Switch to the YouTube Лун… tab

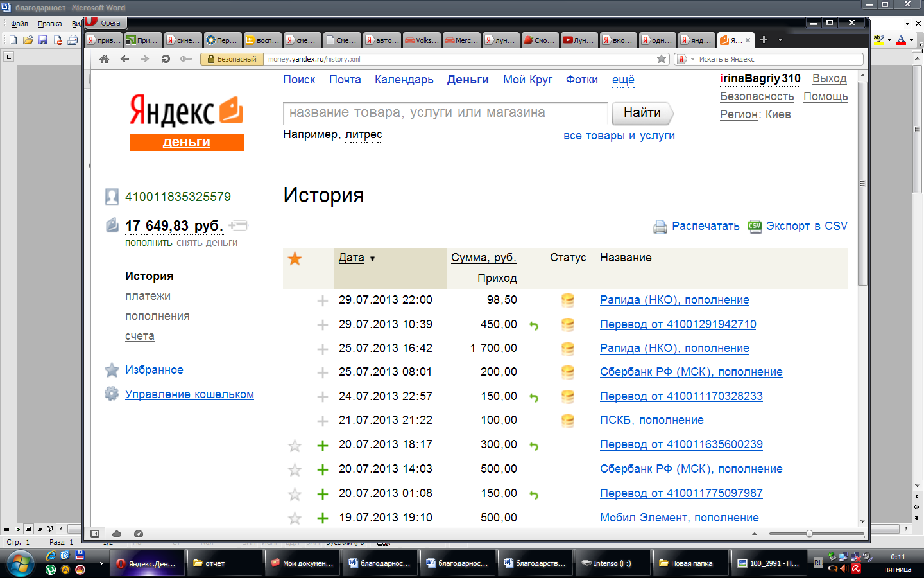(x=579, y=40)
